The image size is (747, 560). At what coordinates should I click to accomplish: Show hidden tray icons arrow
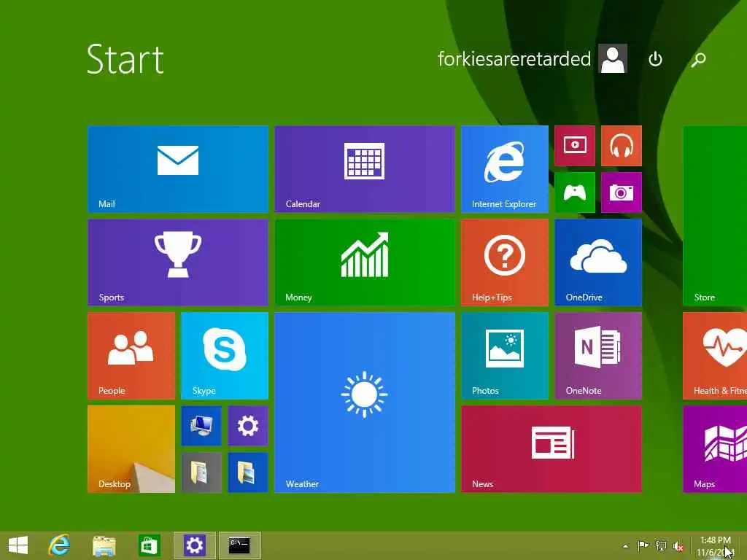625,546
